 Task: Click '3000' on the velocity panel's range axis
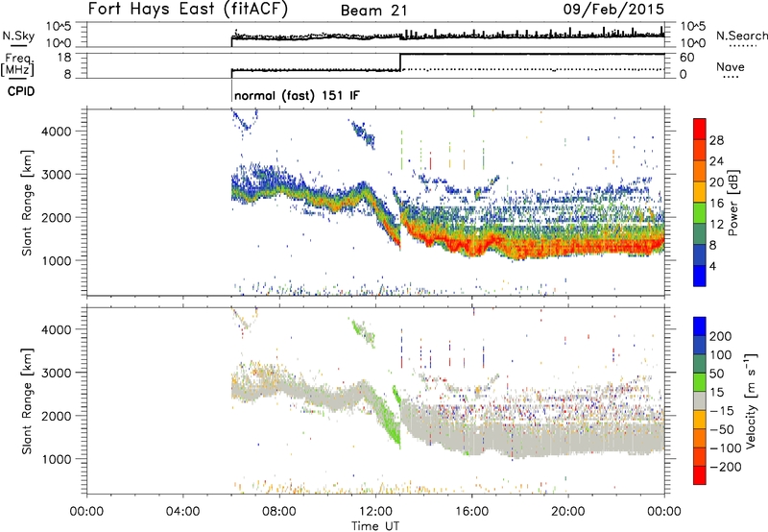point(56,373)
